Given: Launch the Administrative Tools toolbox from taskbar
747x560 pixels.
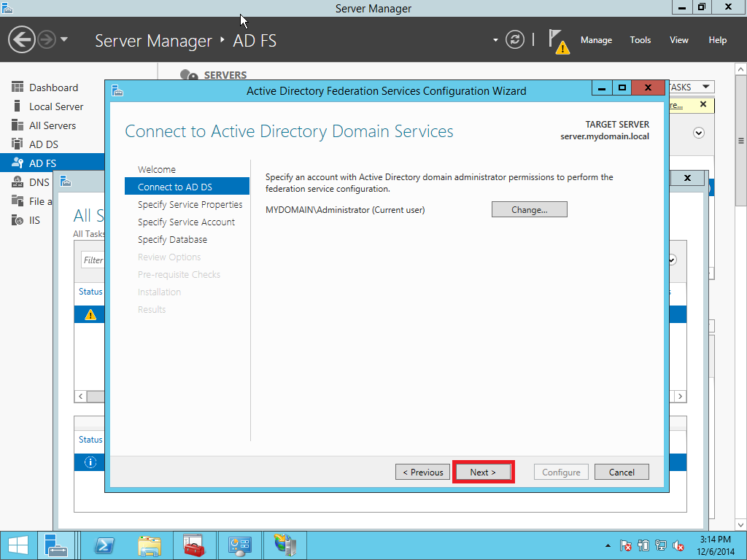Looking at the screenshot, I should tap(195, 545).
